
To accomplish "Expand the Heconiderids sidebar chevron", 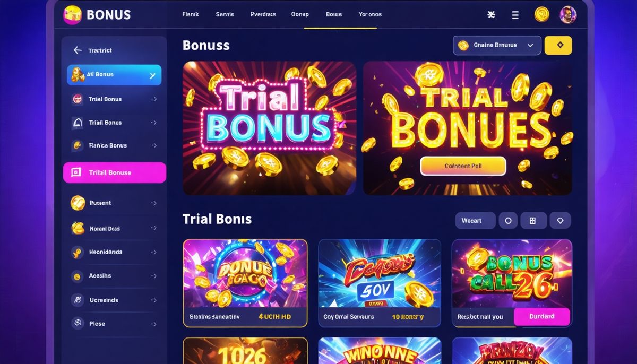I will click(153, 252).
